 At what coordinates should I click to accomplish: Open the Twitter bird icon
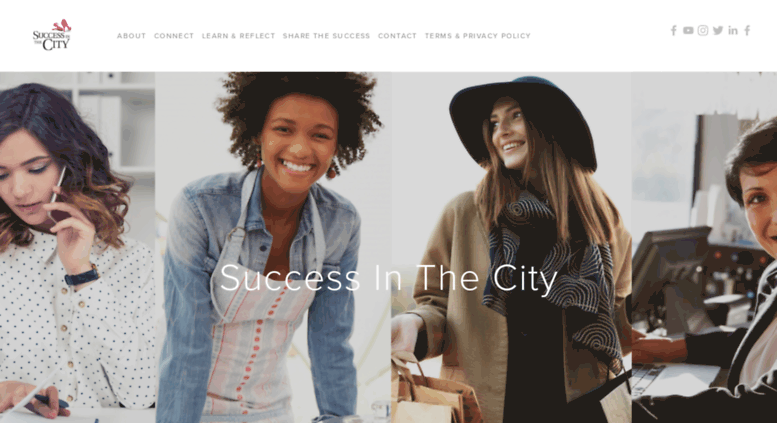718,31
